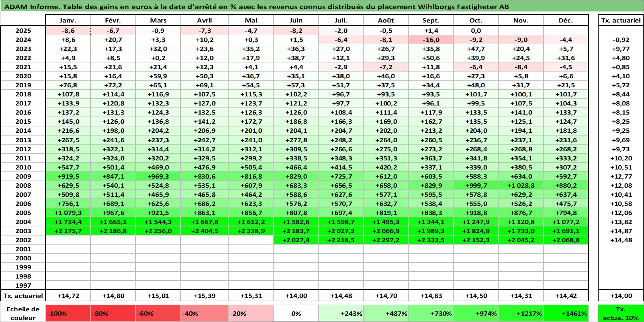The image size is (644, 322).
Task: Click cell +59,9 for Mars 2020
Action: (158, 76)
